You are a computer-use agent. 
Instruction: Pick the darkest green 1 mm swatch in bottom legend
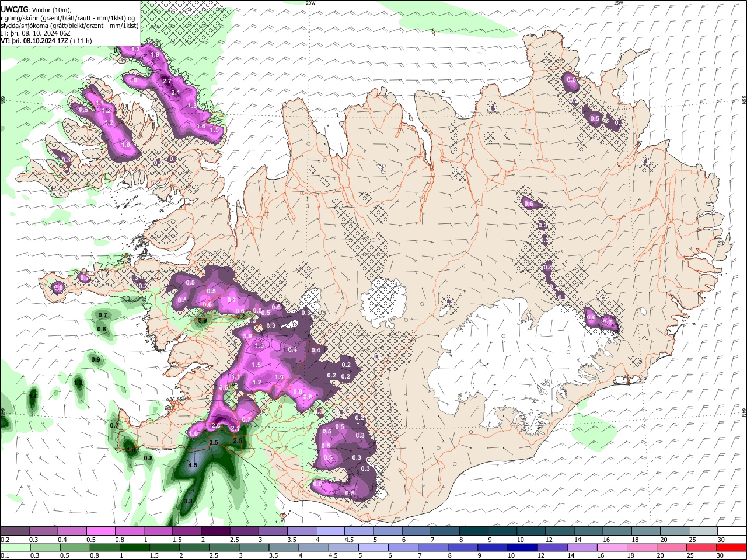click(x=134, y=547)
